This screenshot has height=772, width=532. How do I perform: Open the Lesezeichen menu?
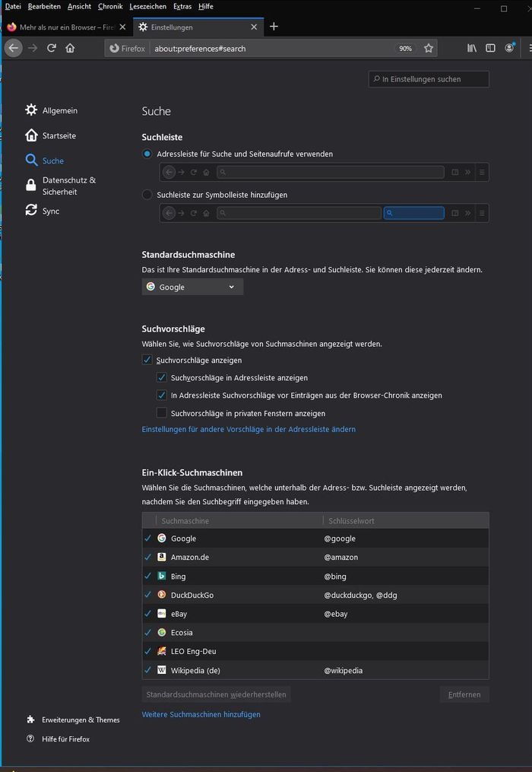point(148,6)
